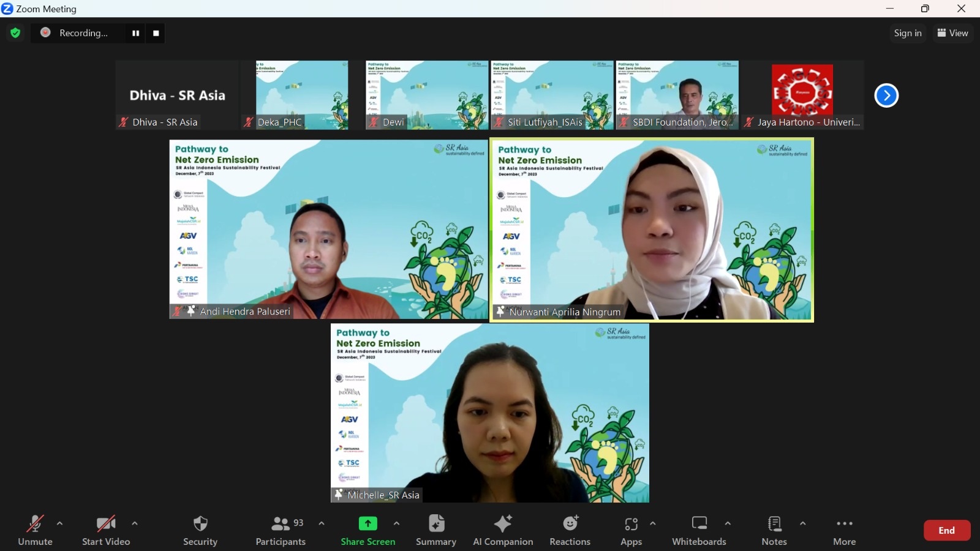Expand video options next to Start Video

[134, 523]
